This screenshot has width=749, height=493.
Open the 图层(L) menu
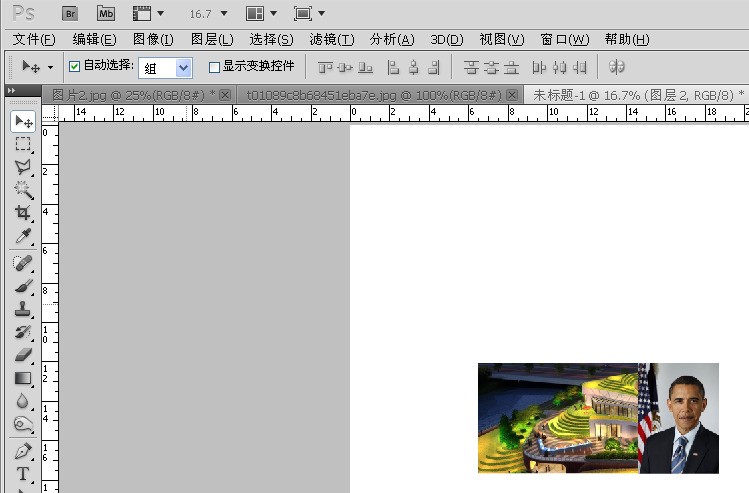pos(212,39)
